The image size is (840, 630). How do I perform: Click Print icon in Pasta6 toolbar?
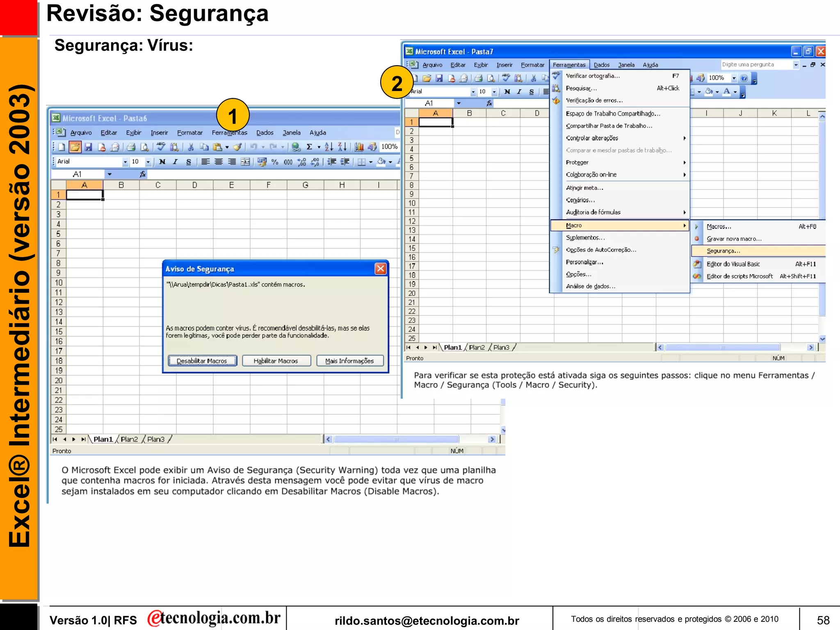131,147
